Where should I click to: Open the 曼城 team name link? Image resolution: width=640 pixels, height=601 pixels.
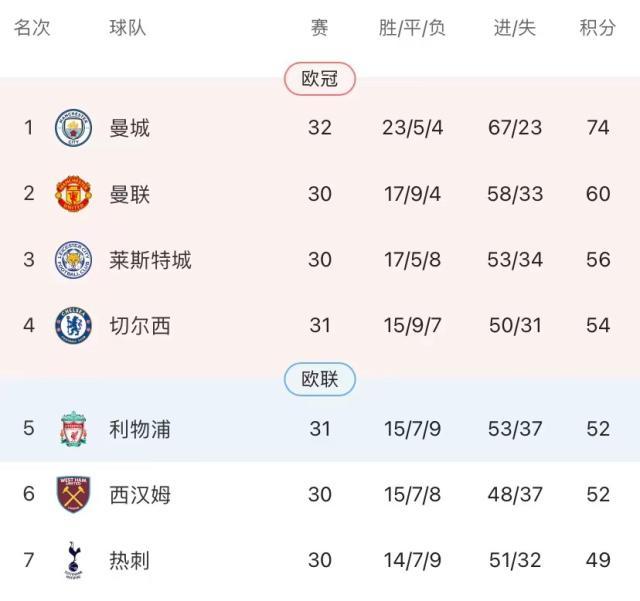130,128
